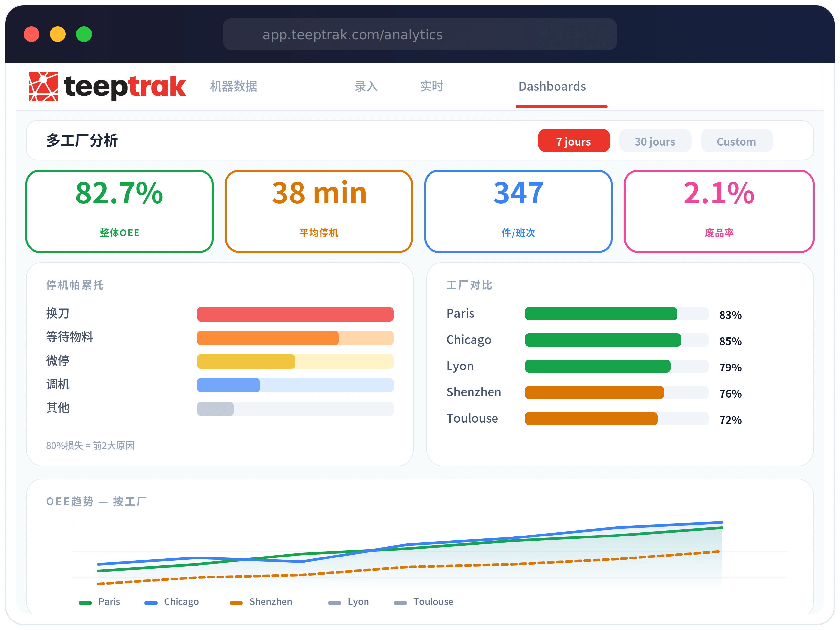The height and width of the screenshot is (630, 840).
Task: Switch to the Dashboards tab
Action: (x=552, y=86)
